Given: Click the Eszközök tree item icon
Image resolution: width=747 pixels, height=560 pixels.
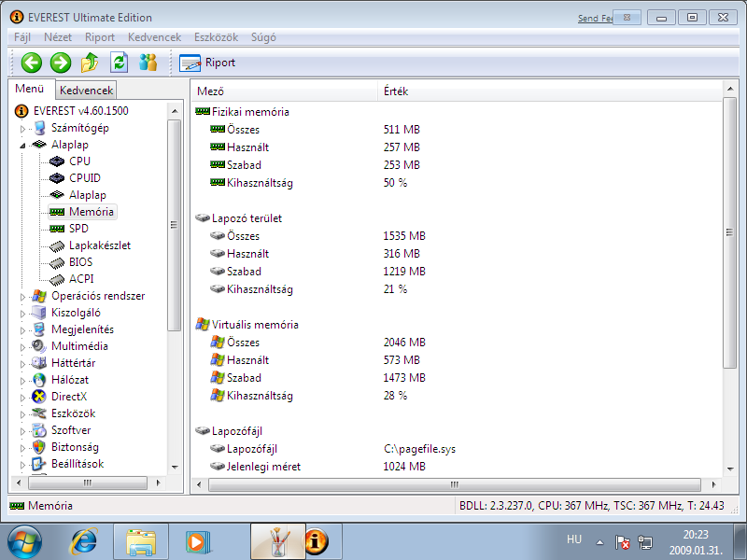Looking at the screenshot, I should (x=38, y=413).
